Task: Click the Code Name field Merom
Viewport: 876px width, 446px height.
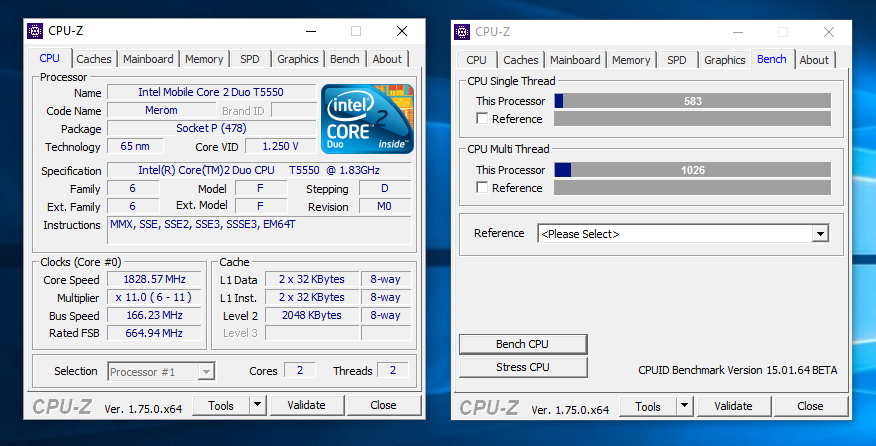Action: [161, 110]
